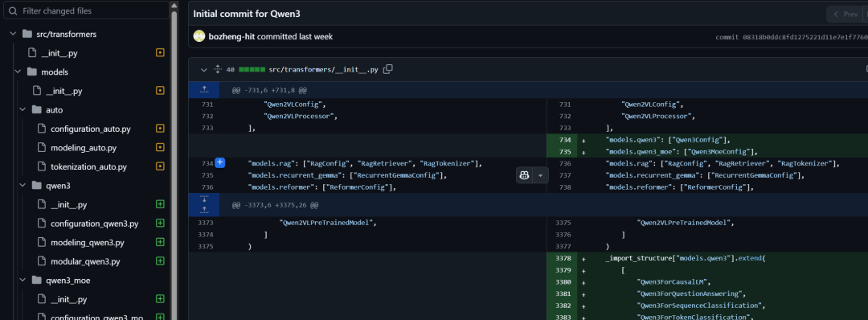
Task: Click added status icon for modular_qwen3.py
Action: (161, 261)
